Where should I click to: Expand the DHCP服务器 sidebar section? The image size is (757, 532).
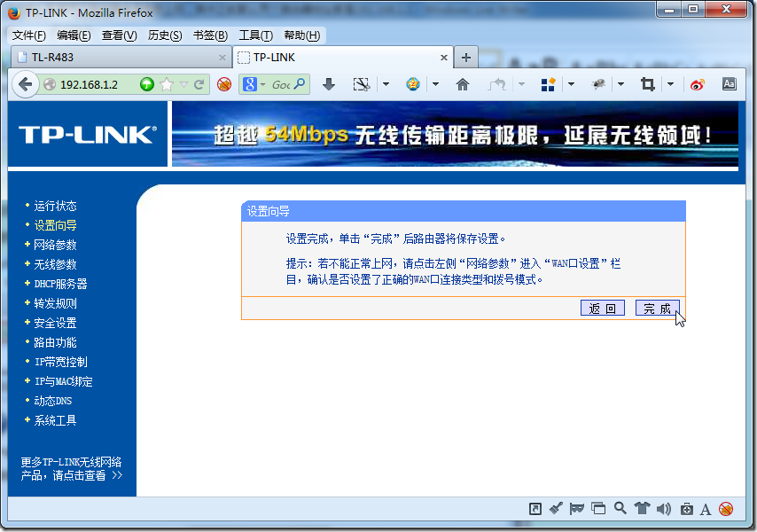pos(60,284)
